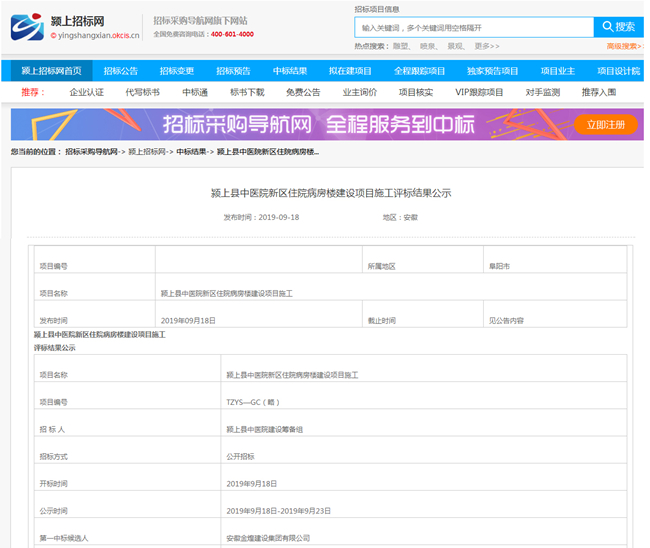
Task: Open the 拟在建项目 menu item
Action: (x=350, y=71)
